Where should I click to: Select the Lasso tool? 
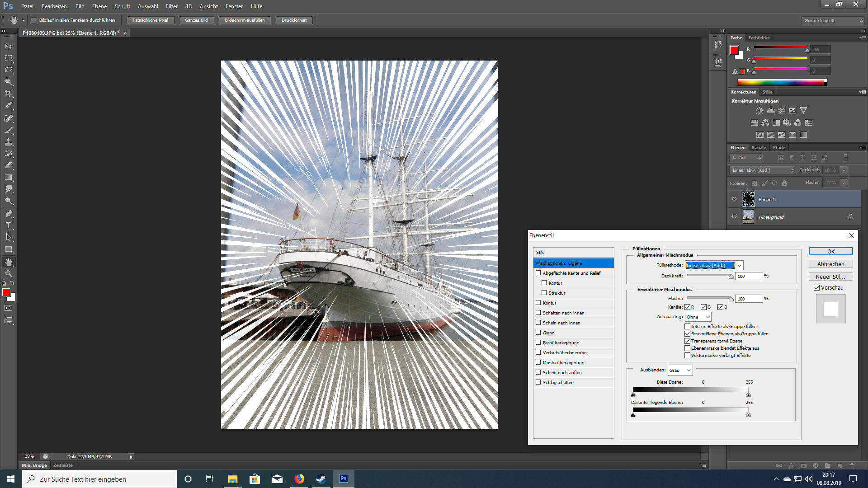[9, 70]
